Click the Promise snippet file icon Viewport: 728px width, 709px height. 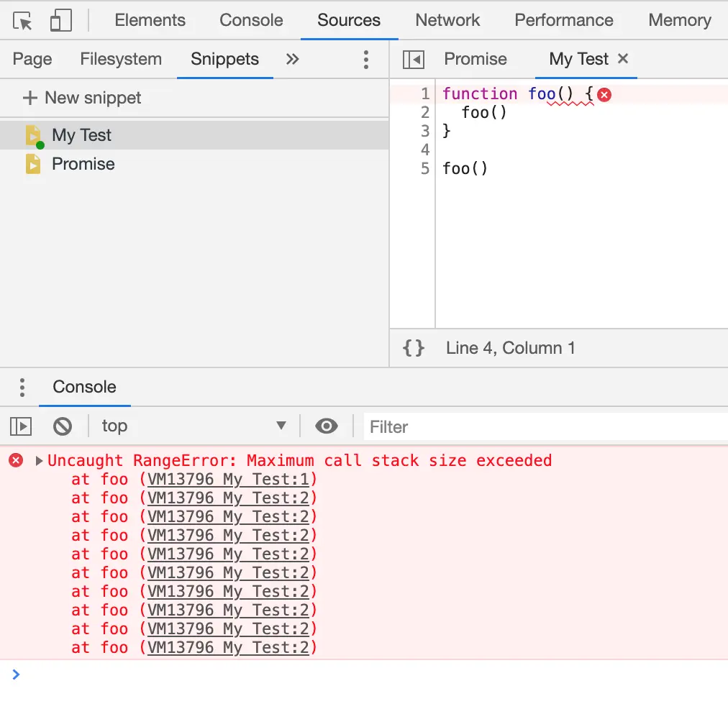[33, 164]
